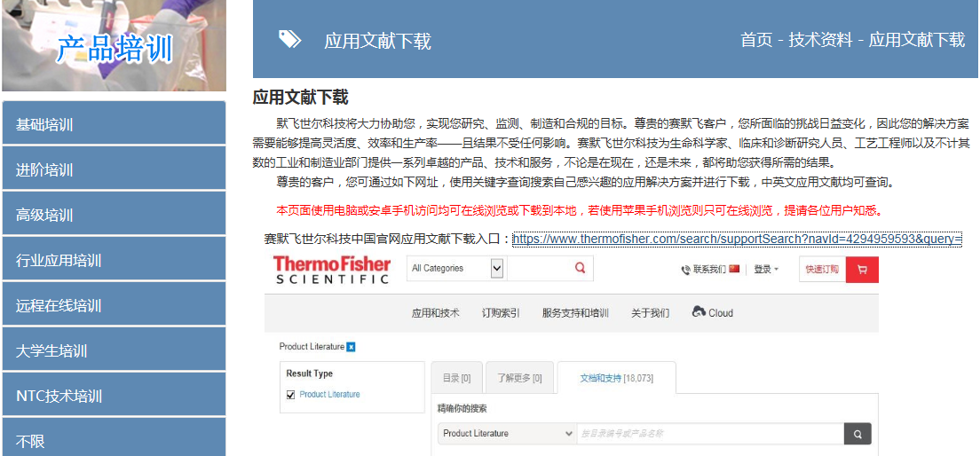Click the dark search button in refine box
This screenshot has width=980, height=456.
coord(857,434)
